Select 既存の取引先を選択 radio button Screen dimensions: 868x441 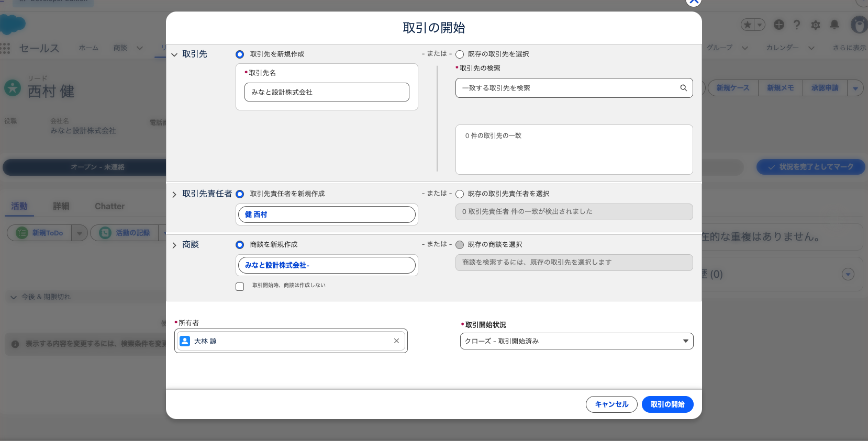pyautogui.click(x=460, y=54)
